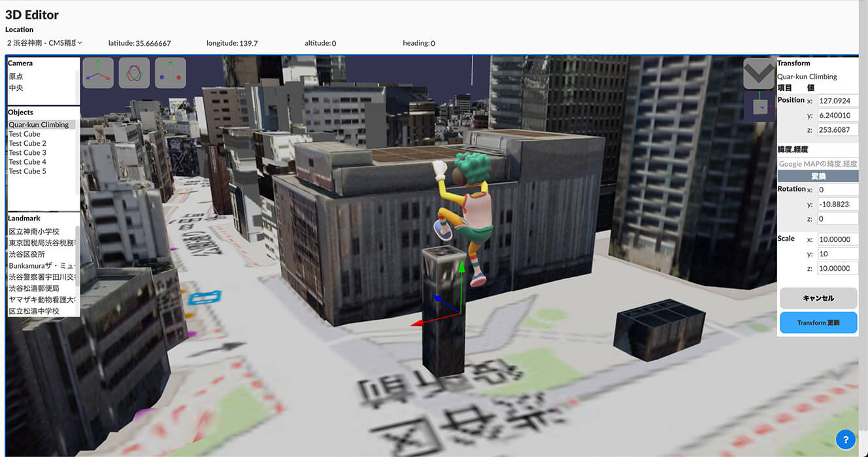
Task: Focus the Position x input field
Action: pos(838,101)
